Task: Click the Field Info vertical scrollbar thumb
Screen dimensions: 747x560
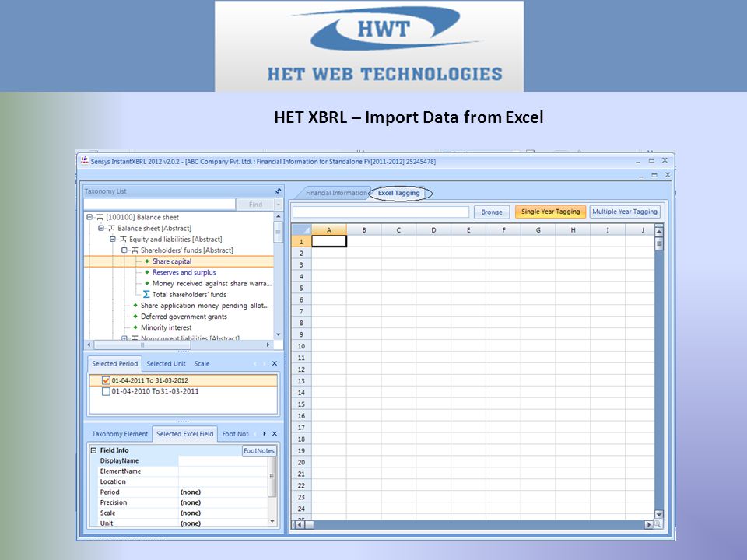Action: 272,476
